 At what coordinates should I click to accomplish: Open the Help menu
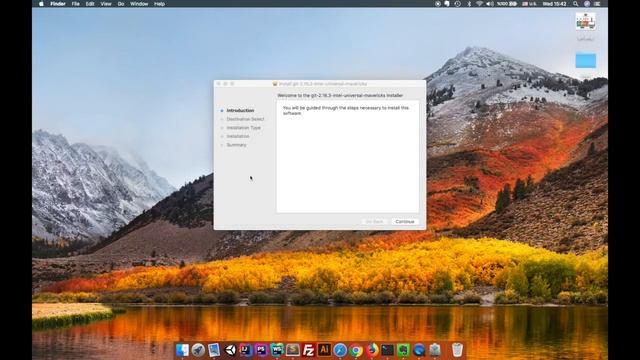159,4
